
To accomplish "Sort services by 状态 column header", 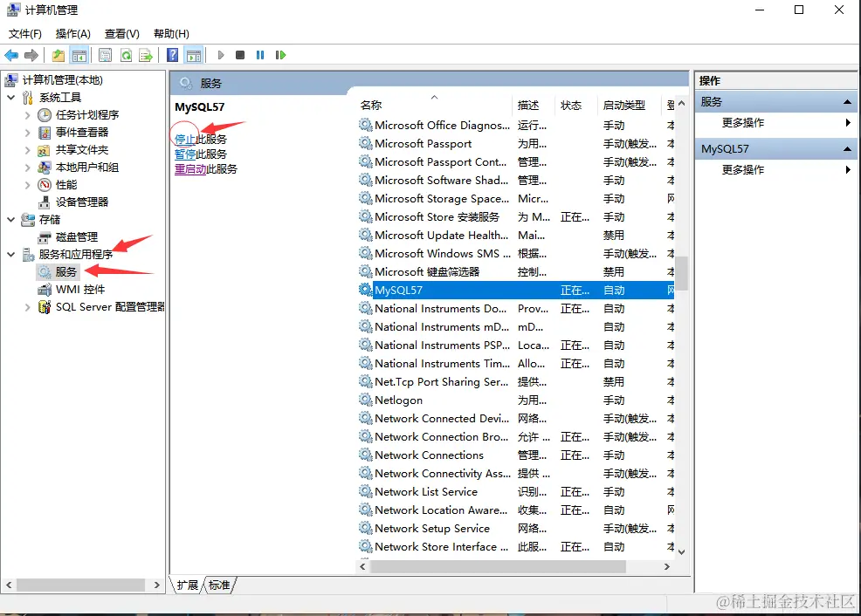I will click(x=576, y=105).
